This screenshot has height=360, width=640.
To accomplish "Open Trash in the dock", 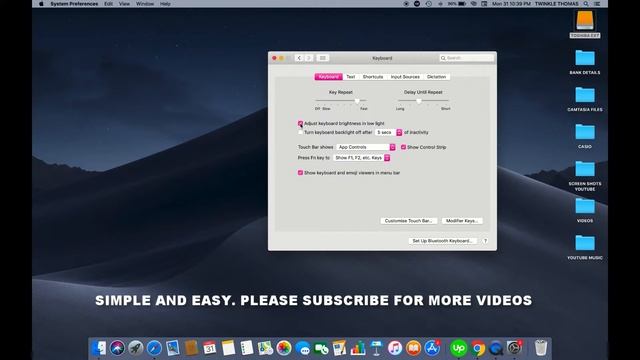I will (x=541, y=348).
